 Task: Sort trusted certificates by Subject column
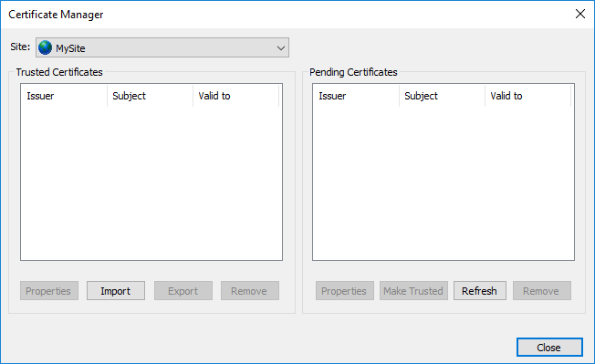tap(151, 96)
